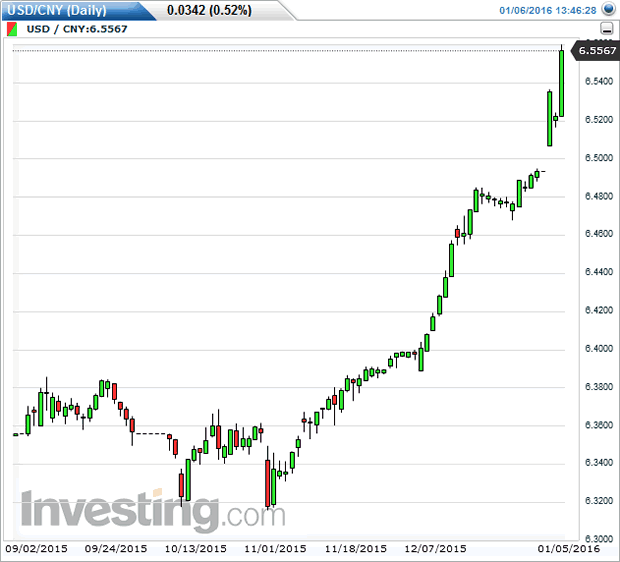Click the 01/06/2016 13:46:28 timestamp
The image size is (620, 562).
pyautogui.click(x=548, y=11)
